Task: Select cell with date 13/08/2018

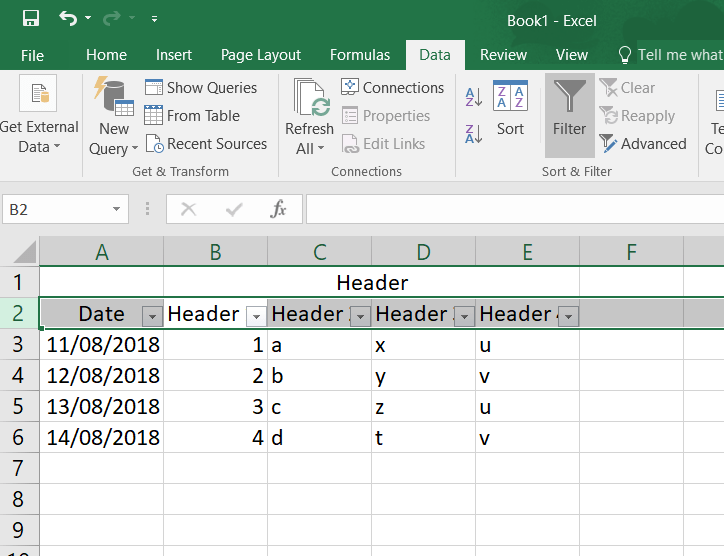Action: click(102, 406)
